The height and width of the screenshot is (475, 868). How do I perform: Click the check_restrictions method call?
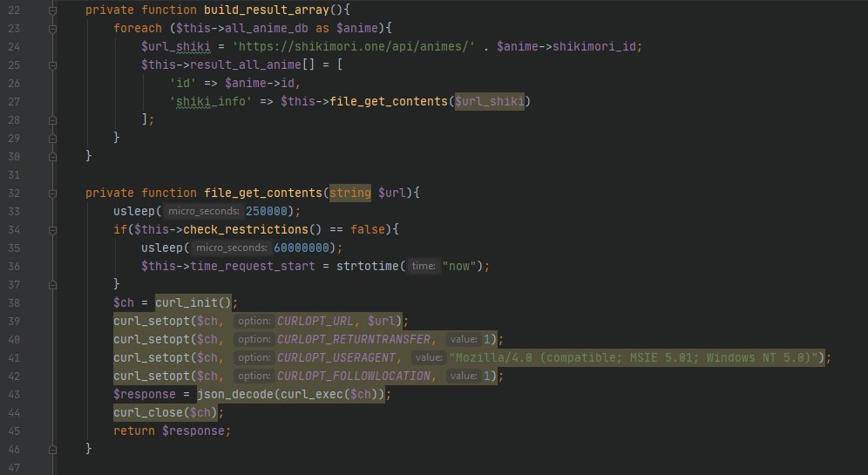245,230
